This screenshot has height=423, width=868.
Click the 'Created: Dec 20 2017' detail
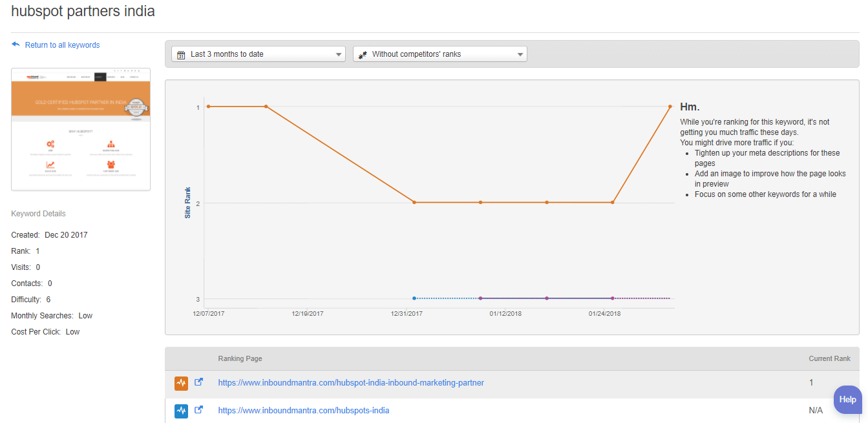49,235
